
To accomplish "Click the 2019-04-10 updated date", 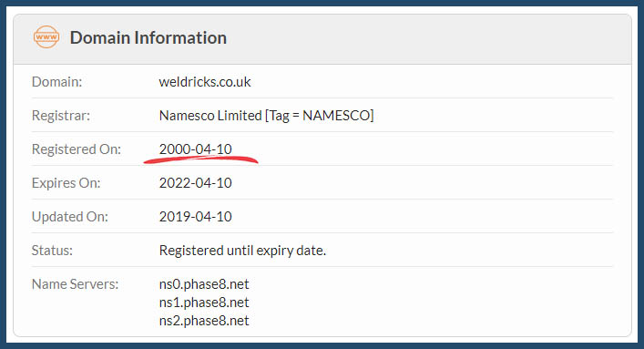I will 196,217.
